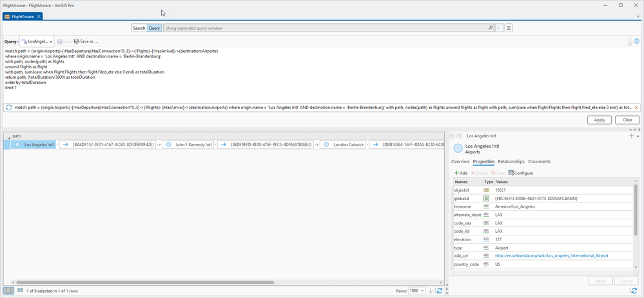Switch to Query mode
The width and height of the screenshot is (644, 298).
click(154, 28)
